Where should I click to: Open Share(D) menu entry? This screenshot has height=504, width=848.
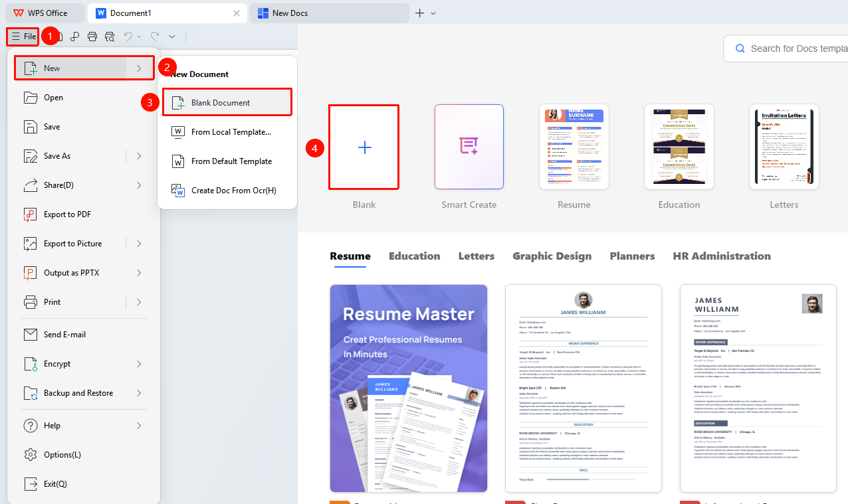click(84, 185)
